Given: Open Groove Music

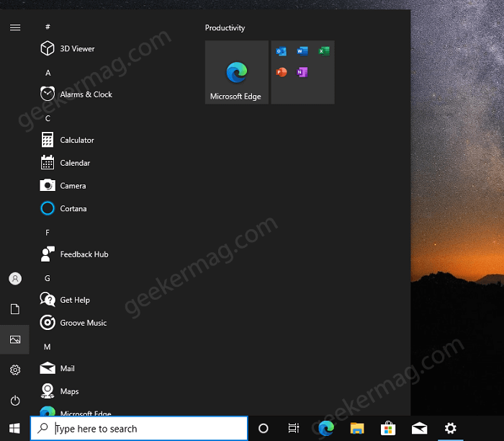Looking at the screenshot, I should 73,323.
